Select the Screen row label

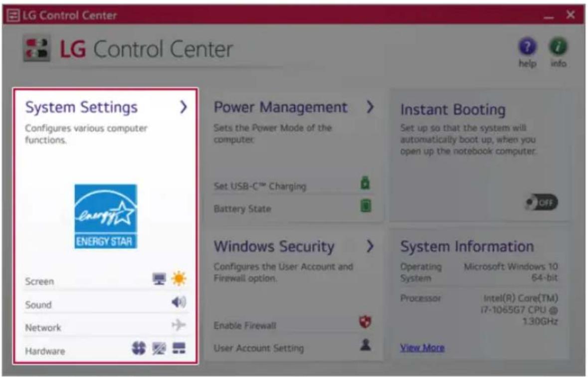pos(39,281)
